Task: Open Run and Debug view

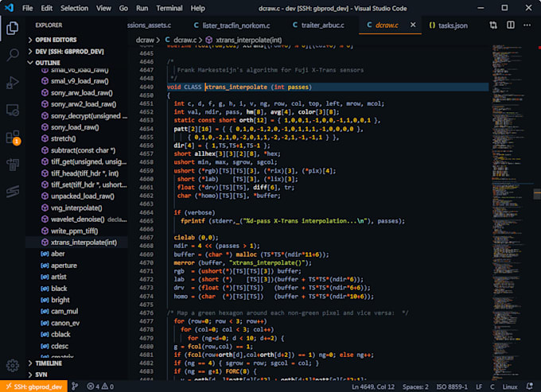Action: point(13,83)
